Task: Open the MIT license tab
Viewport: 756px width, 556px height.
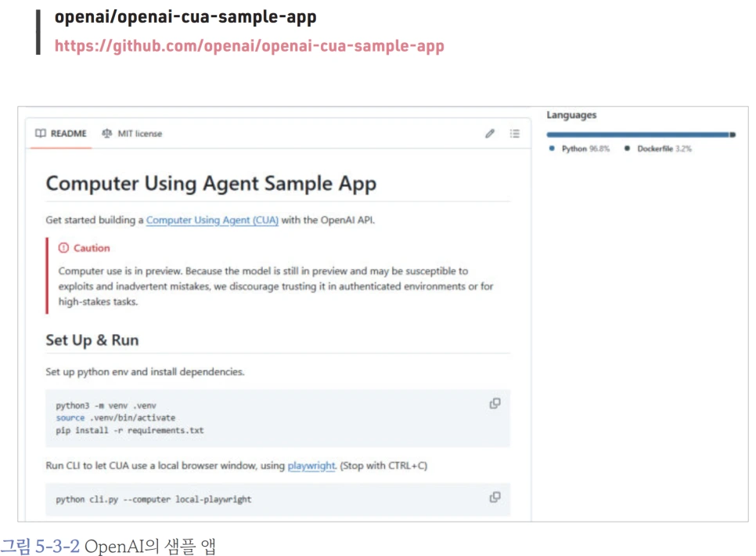Action: [131, 134]
